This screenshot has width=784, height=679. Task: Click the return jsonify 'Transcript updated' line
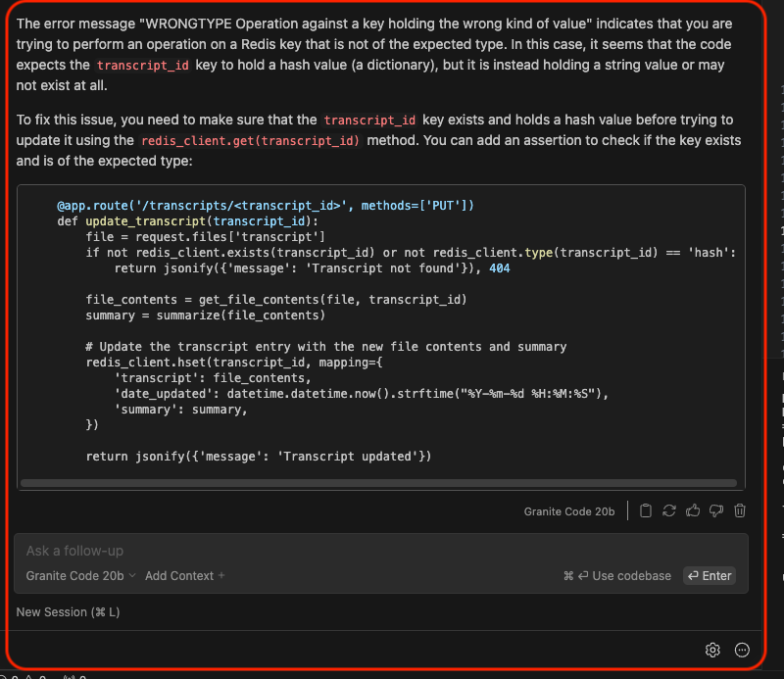click(x=259, y=456)
